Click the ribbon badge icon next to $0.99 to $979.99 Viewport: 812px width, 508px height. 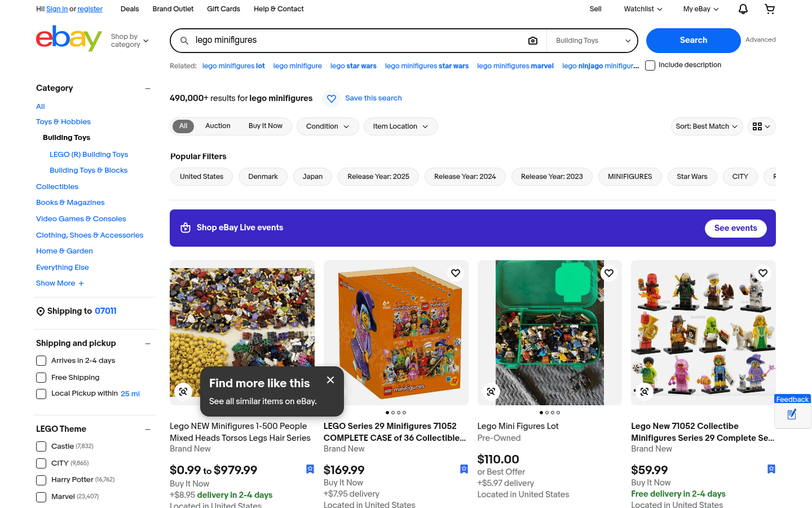tap(310, 469)
